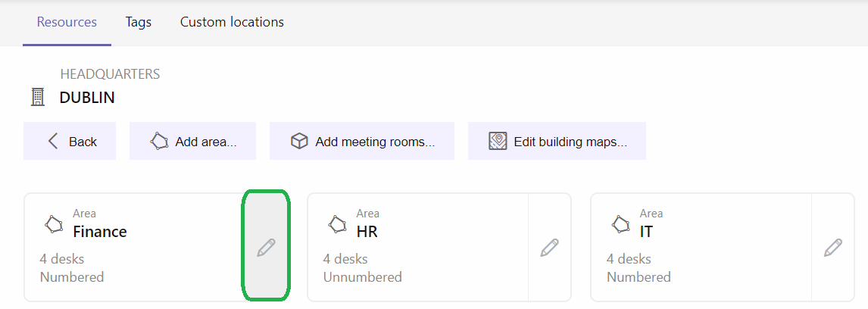Image resolution: width=868 pixels, height=309 pixels.
Task: Click the Finance area edit pencil icon
Action: pyautogui.click(x=267, y=248)
